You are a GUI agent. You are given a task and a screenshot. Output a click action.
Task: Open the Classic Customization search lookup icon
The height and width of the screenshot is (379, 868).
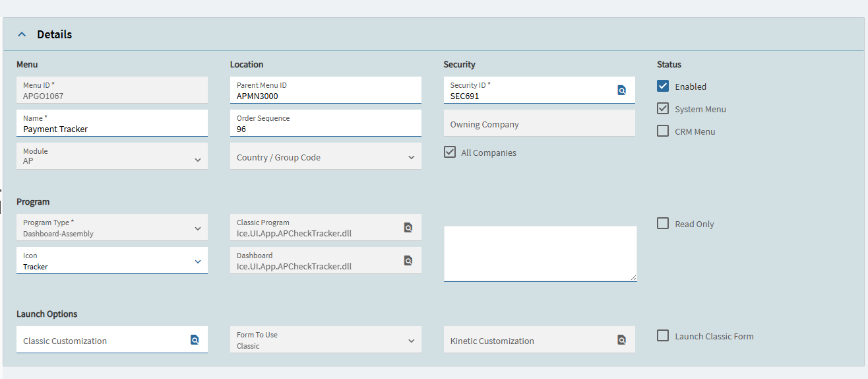coord(195,340)
